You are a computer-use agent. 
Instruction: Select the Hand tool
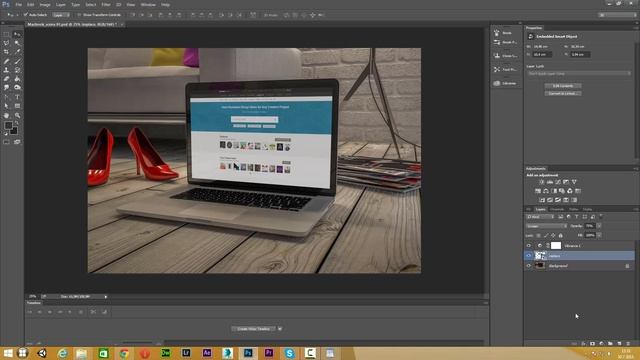pos(7,116)
